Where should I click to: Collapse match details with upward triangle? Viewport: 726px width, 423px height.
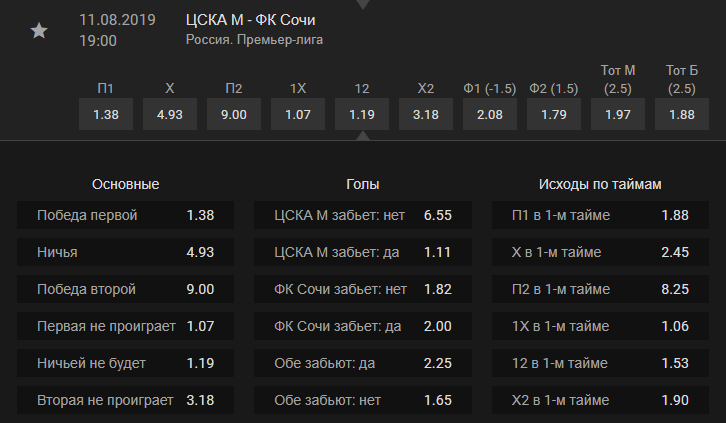pos(363,136)
